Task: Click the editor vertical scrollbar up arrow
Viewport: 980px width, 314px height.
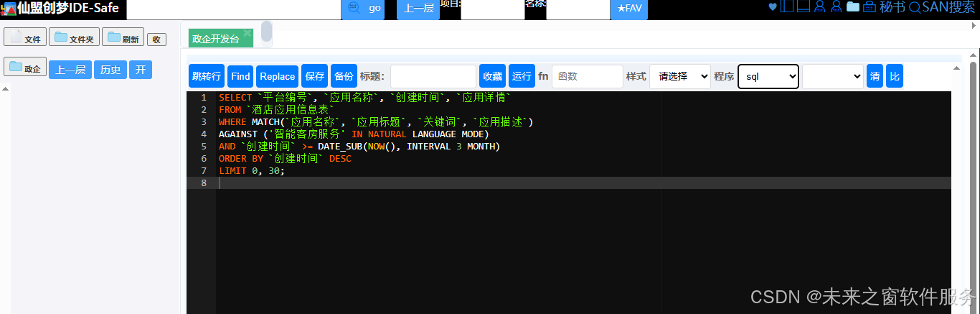Action: coord(955,68)
